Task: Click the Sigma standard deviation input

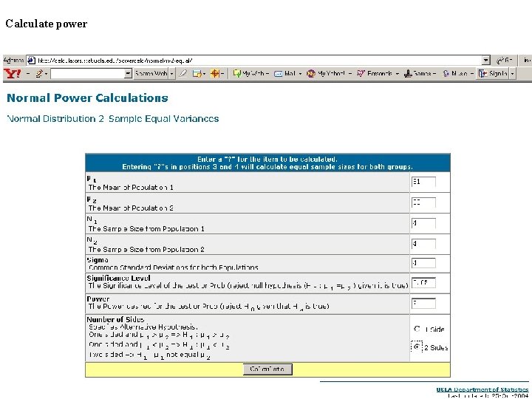Action: click(x=423, y=263)
